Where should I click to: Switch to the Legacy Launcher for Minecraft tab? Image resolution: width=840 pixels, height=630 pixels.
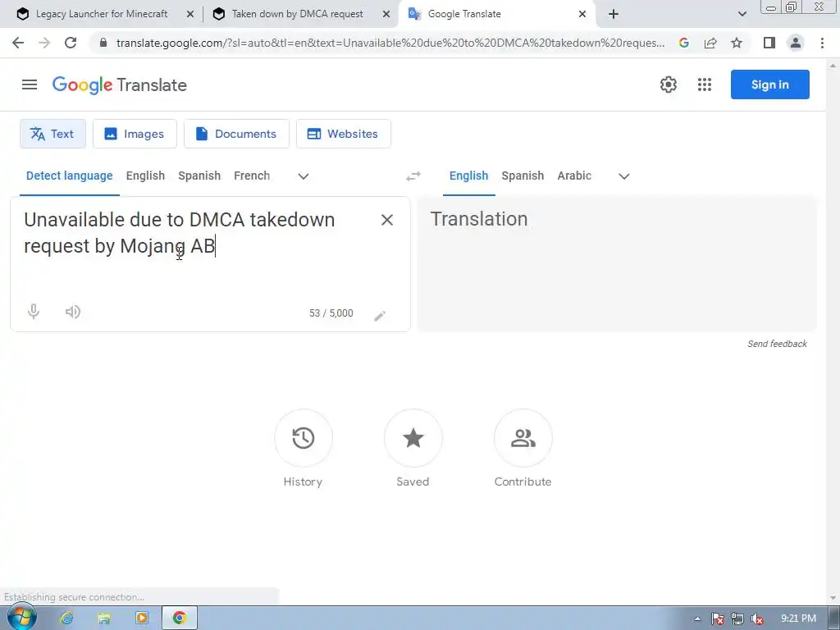(101, 14)
